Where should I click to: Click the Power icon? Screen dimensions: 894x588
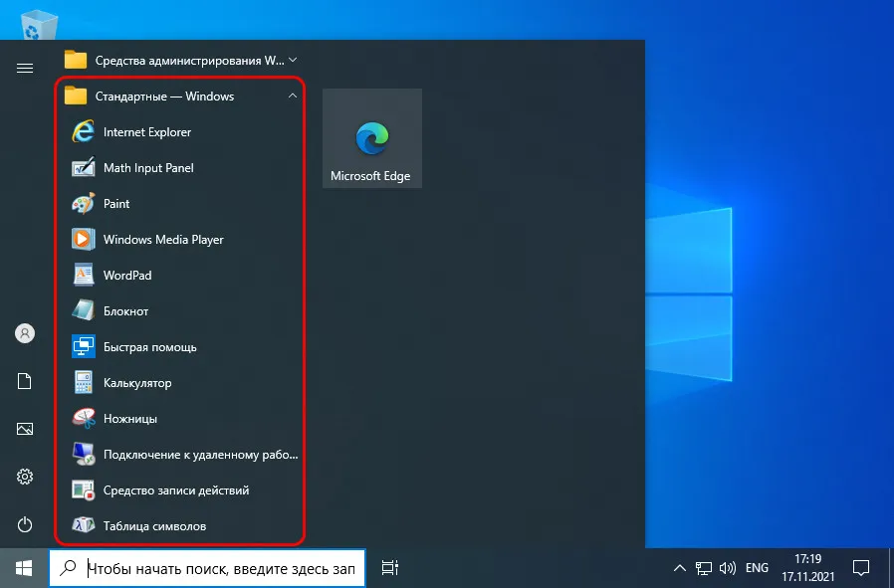(25, 524)
